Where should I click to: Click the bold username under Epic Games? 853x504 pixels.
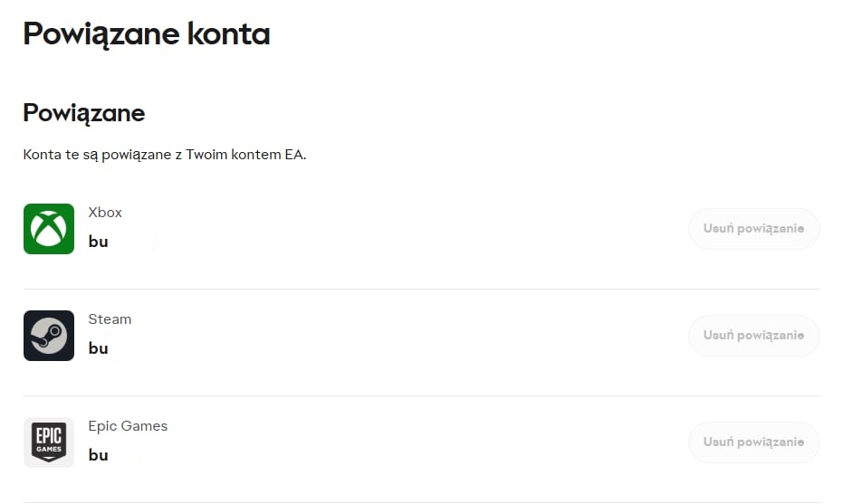[99, 455]
